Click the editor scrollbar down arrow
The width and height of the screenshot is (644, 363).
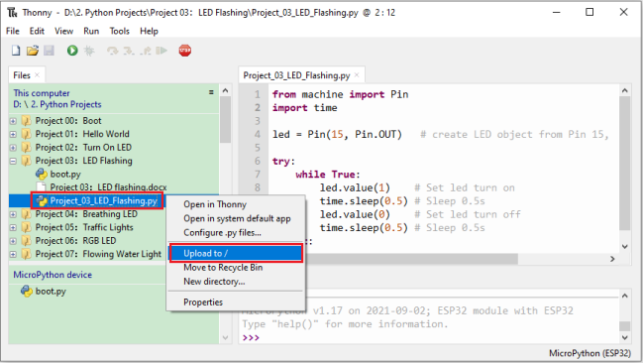pos(625,247)
